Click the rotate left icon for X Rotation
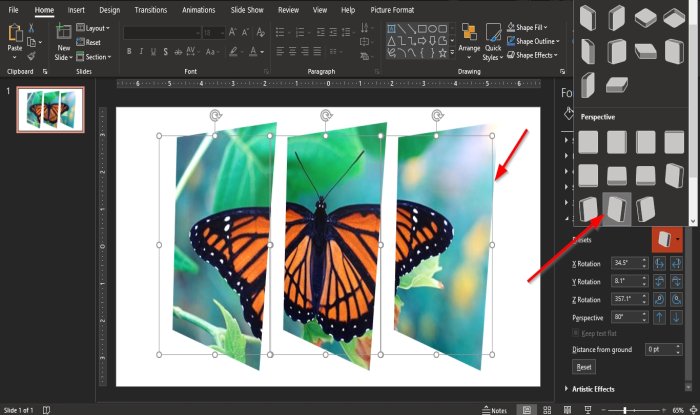The height and width of the screenshot is (415, 700). (x=661, y=263)
